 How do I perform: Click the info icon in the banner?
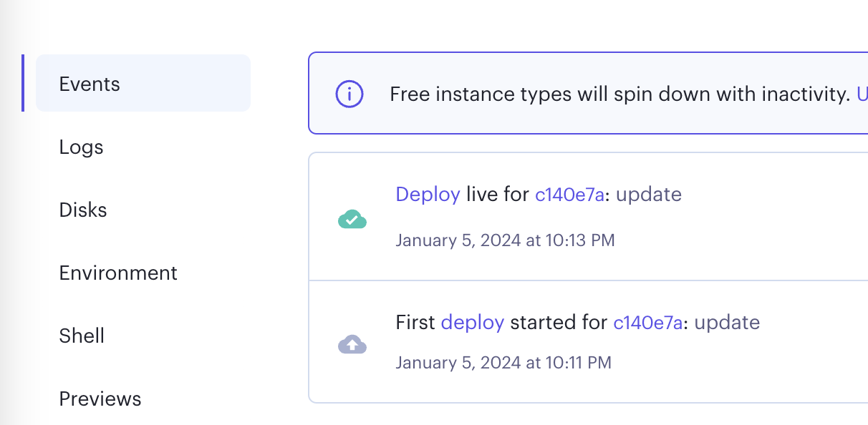coord(349,94)
